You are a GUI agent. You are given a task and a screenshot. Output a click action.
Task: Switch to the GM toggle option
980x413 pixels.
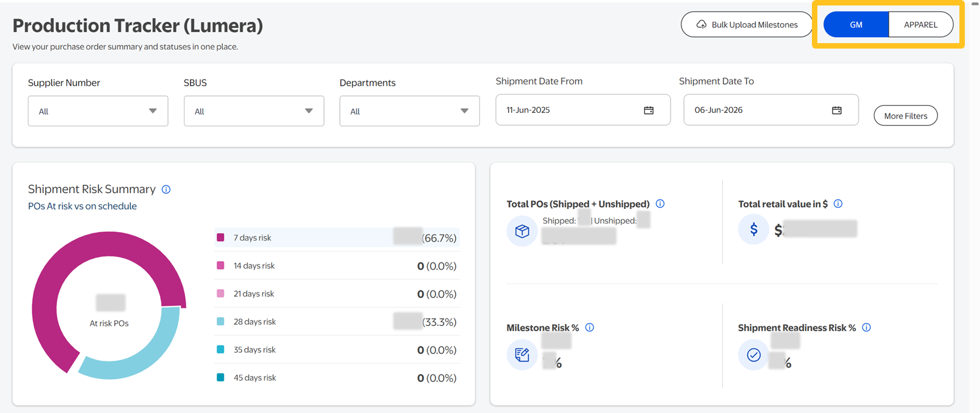(856, 25)
